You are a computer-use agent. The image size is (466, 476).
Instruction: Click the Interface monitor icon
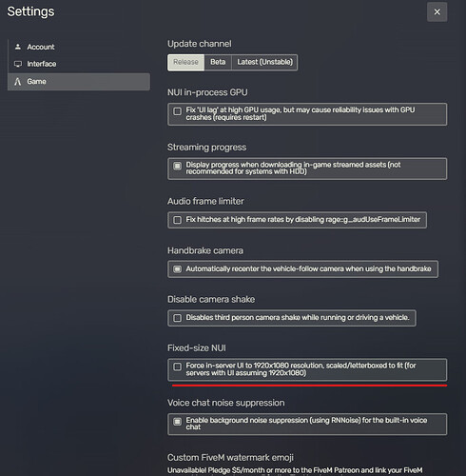pyautogui.click(x=18, y=64)
